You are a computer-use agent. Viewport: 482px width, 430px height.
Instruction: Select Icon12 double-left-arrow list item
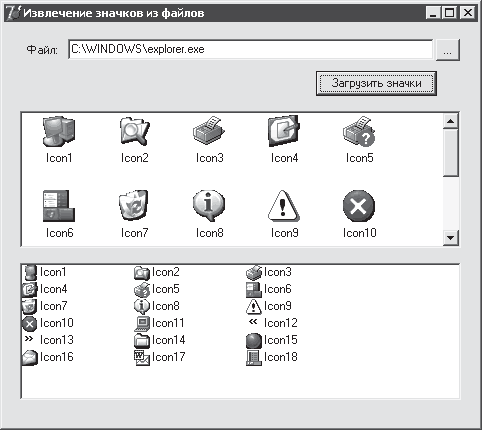click(273, 323)
